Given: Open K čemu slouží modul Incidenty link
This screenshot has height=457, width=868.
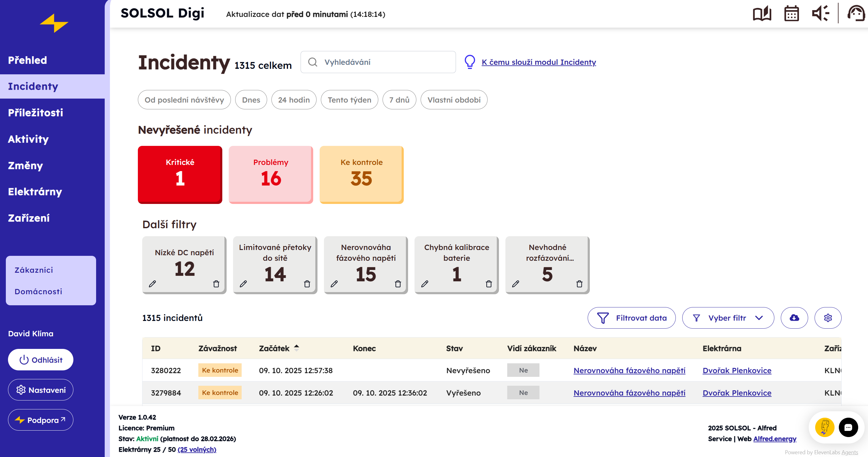Looking at the screenshot, I should pos(539,62).
